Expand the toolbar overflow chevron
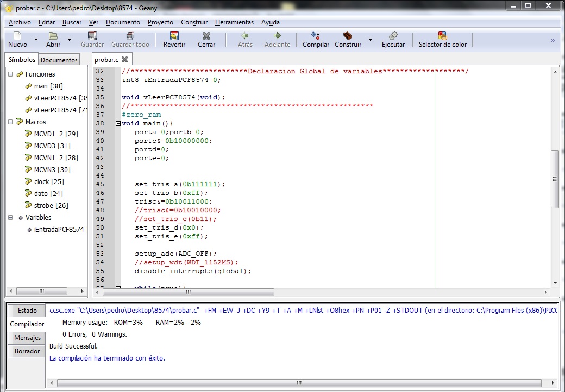Screen dimensions: 565x392 coord(553,40)
